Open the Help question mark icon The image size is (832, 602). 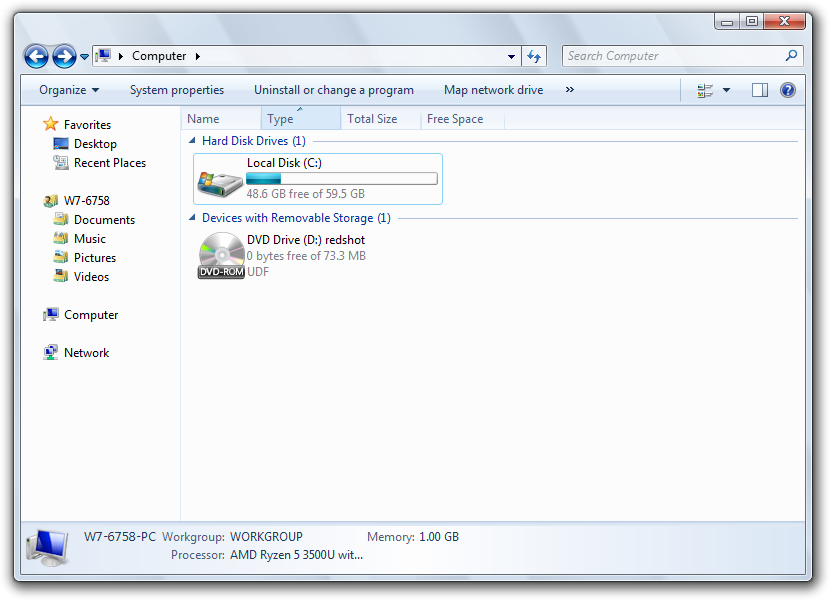point(787,90)
